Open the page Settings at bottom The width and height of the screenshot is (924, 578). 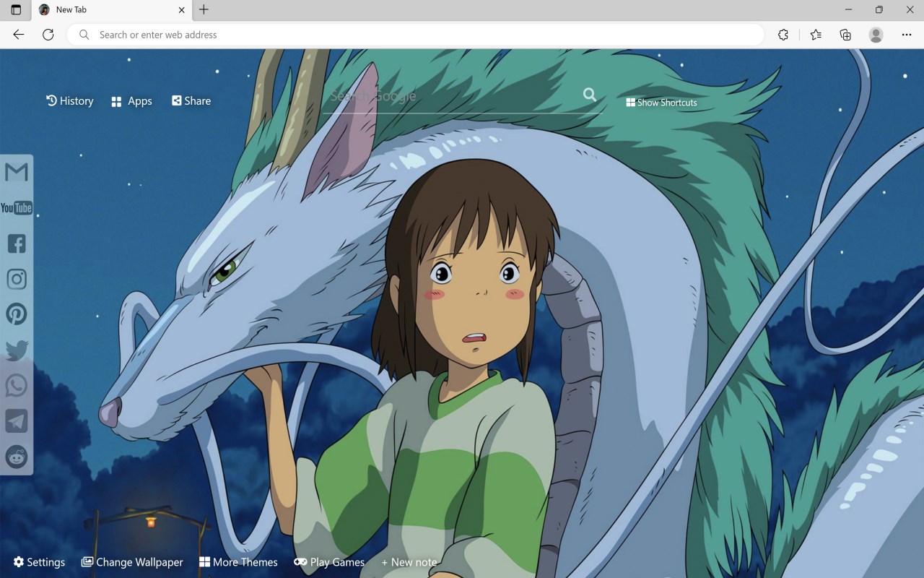pyautogui.click(x=39, y=562)
